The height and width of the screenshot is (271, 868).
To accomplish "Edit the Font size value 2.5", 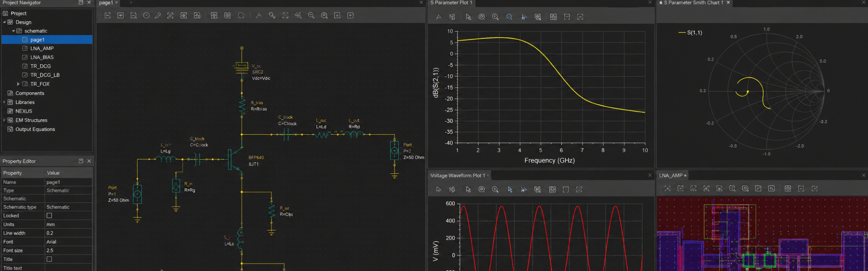I will (69, 250).
